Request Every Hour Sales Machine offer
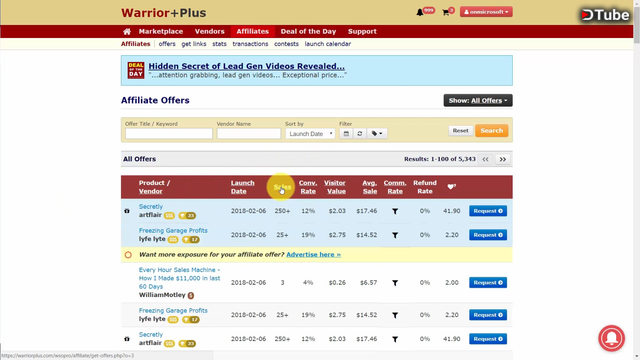 pos(488,282)
